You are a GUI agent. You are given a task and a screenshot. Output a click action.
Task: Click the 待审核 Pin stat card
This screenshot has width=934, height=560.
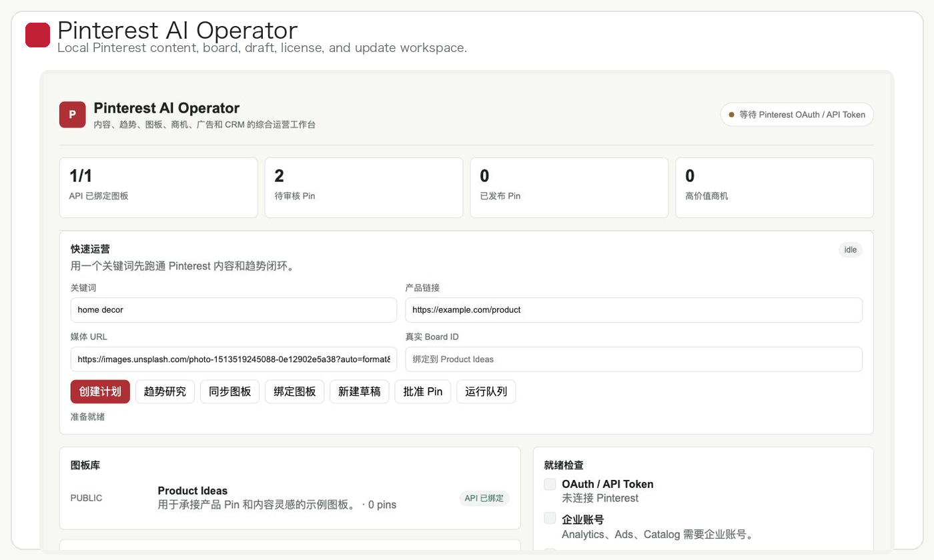[364, 187]
